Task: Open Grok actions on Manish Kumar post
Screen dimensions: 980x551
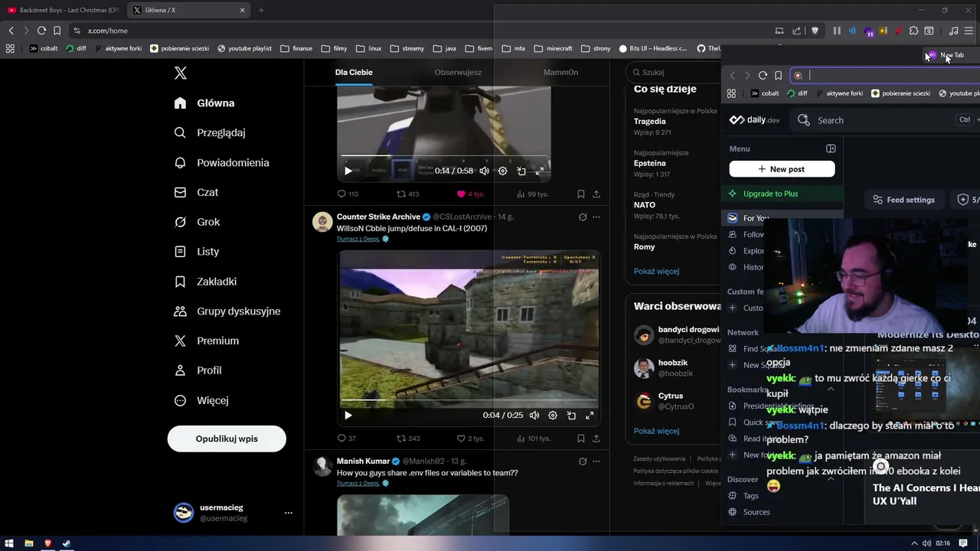Action: [583, 461]
